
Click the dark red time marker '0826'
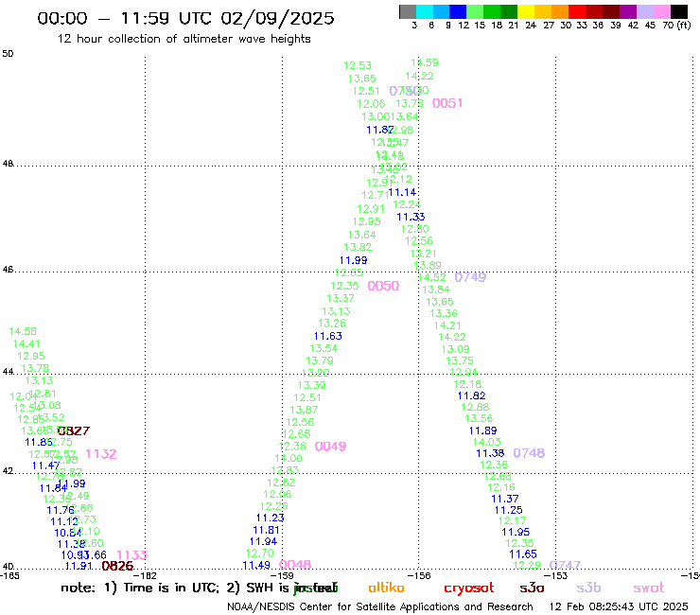(117, 566)
